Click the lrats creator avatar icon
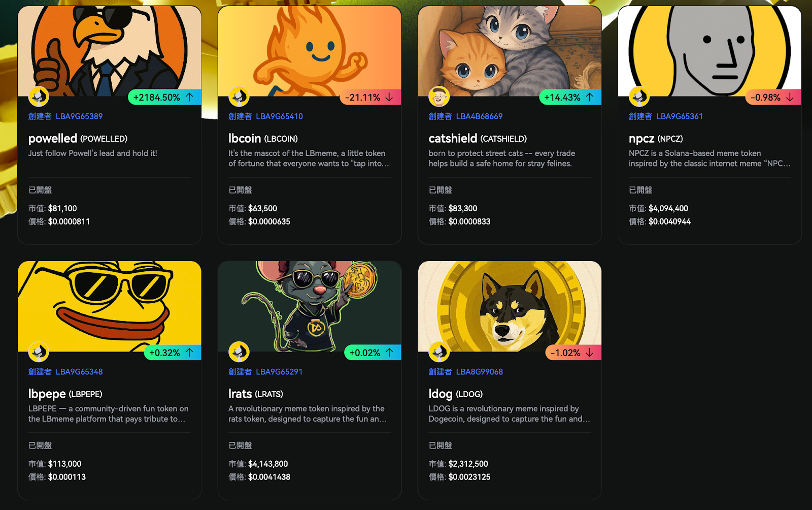Image resolution: width=812 pixels, height=510 pixels. click(x=239, y=352)
